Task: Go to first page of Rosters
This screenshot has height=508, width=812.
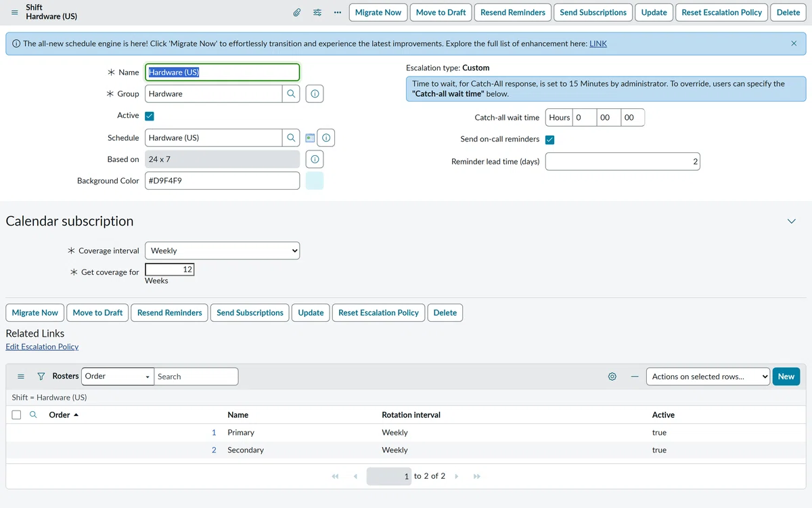Action: coord(335,476)
